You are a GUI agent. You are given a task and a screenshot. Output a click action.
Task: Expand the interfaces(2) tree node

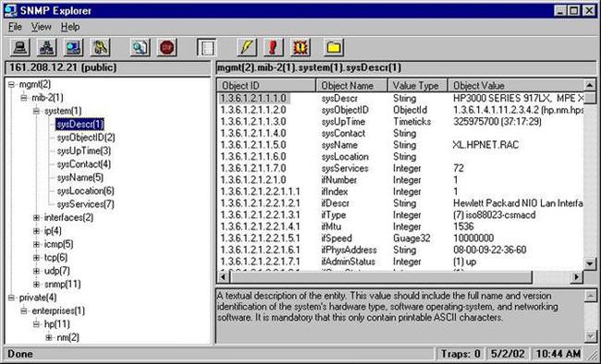click(36, 218)
